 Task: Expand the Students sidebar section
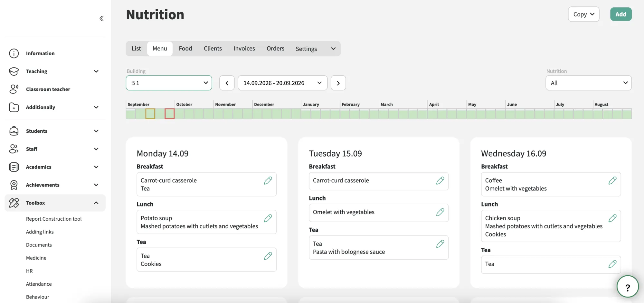(96, 131)
